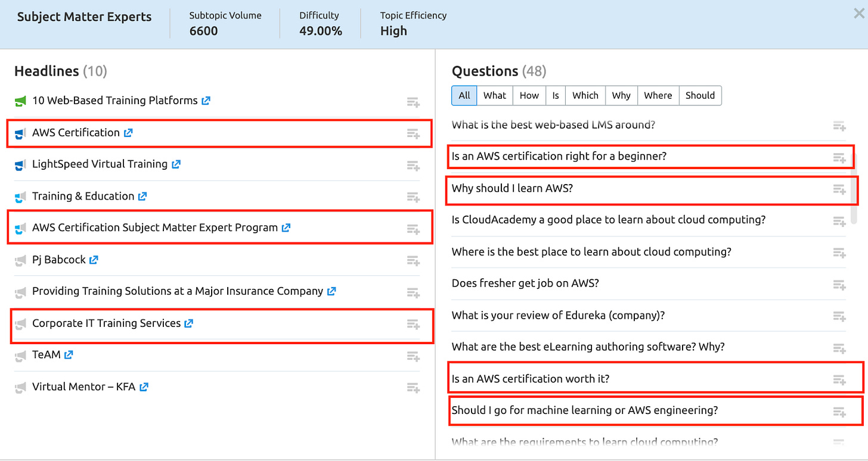Click the blue megaphone icon beside LightSpeed Virtual Training
The width and height of the screenshot is (868, 461).
coord(21,164)
